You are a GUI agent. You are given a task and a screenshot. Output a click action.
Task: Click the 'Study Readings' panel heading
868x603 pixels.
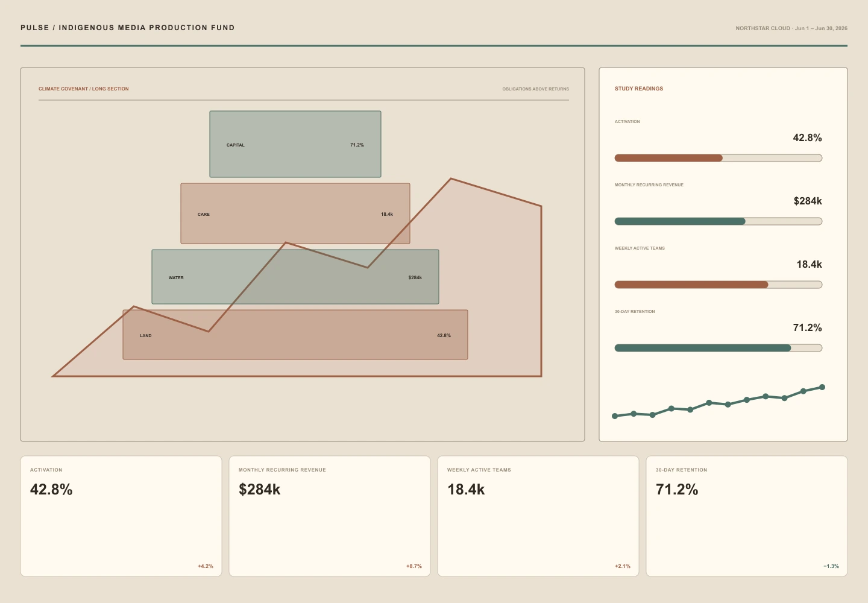(x=639, y=89)
